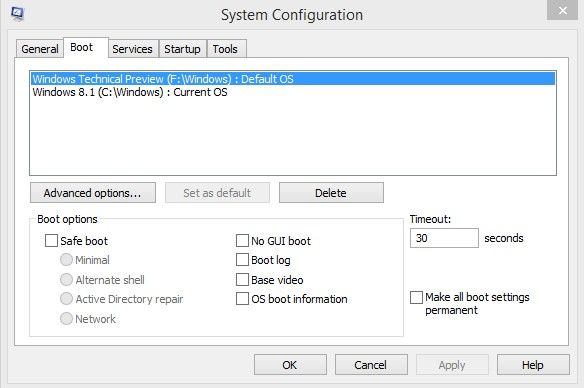Click the Apply button
Screen dimensions: 584x388
point(452,365)
